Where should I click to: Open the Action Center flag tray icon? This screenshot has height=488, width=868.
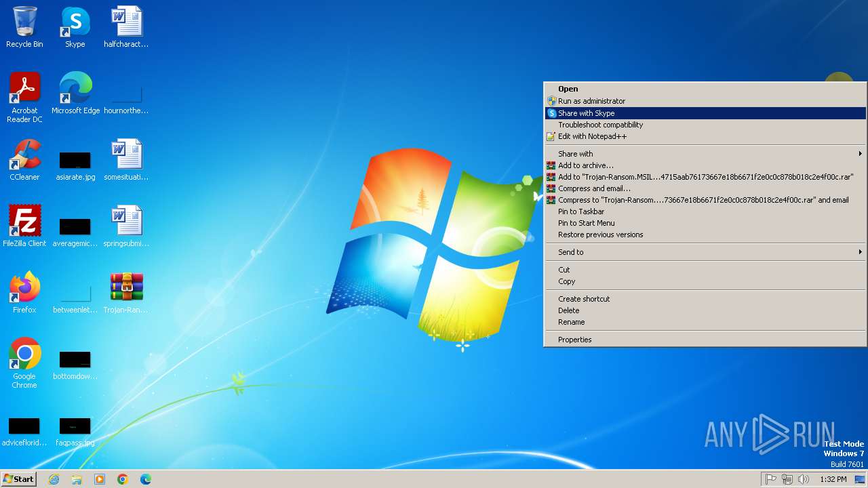pyautogui.click(x=771, y=479)
